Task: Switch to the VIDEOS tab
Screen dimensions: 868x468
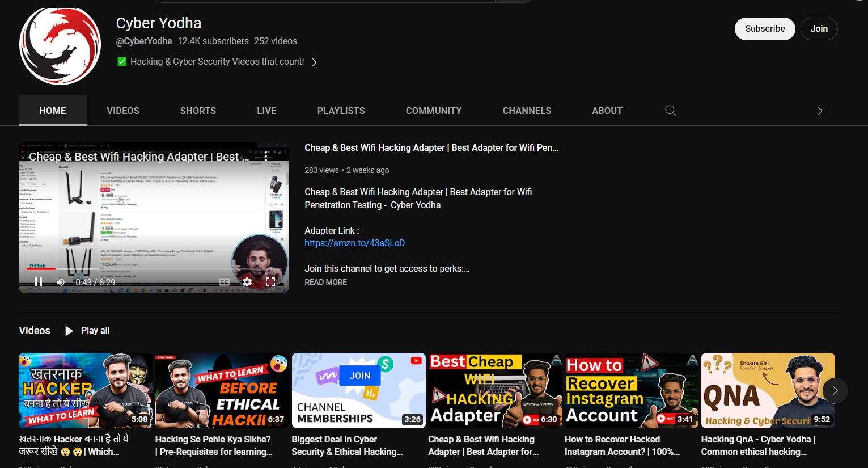Action: 122,111
